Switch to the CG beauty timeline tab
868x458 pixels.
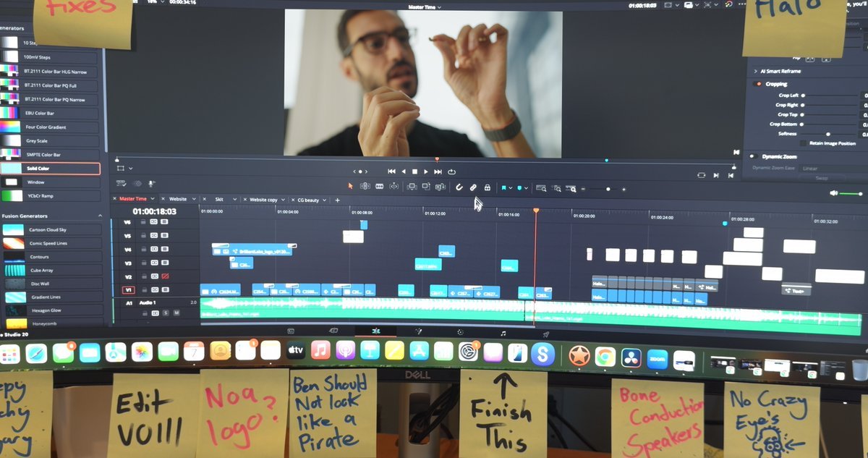point(307,200)
